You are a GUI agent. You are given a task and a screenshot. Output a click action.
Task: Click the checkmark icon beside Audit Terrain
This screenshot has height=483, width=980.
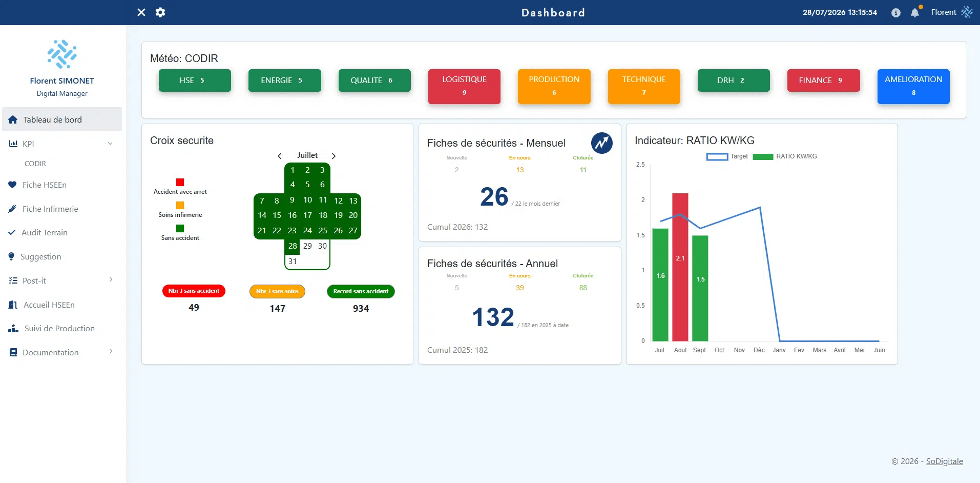[12, 232]
